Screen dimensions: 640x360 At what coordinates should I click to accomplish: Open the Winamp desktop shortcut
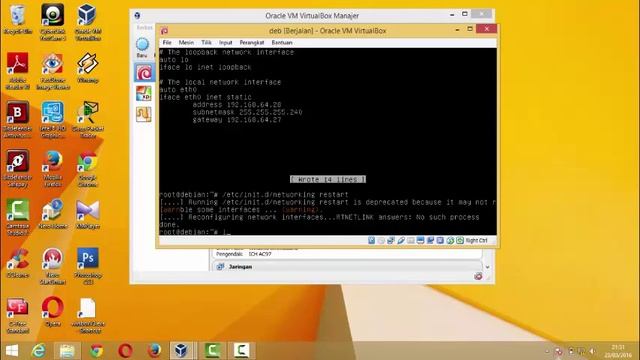point(88,68)
